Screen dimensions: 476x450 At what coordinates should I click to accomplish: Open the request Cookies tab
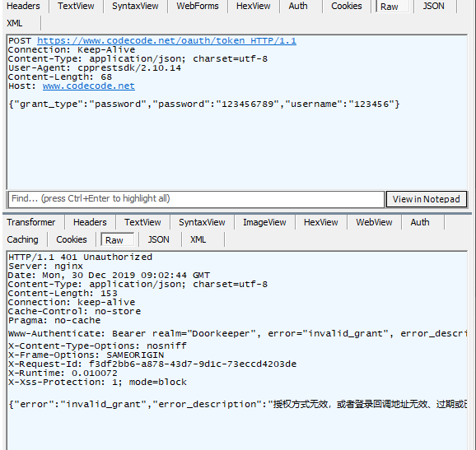pyautogui.click(x=347, y=6)
